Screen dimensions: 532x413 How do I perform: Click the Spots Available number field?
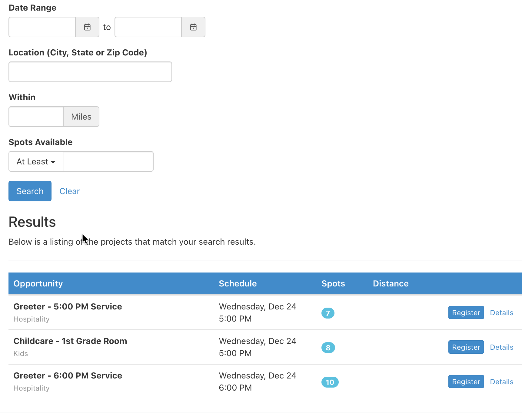click(x=108, y=161)
